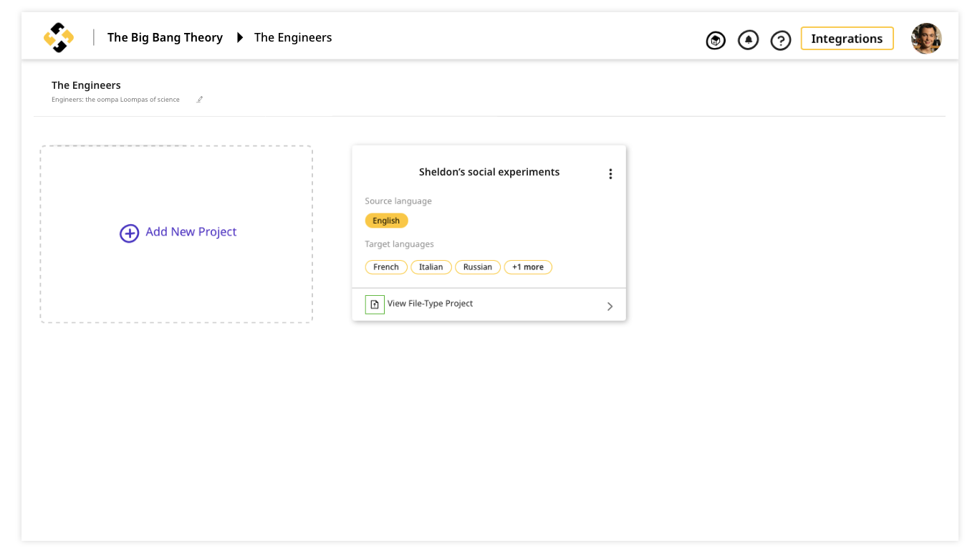Image resolution: width=980 pixels, height=553 pixels.
Task: Click the breadcrumb arrow separator
Action: [239, 37]
